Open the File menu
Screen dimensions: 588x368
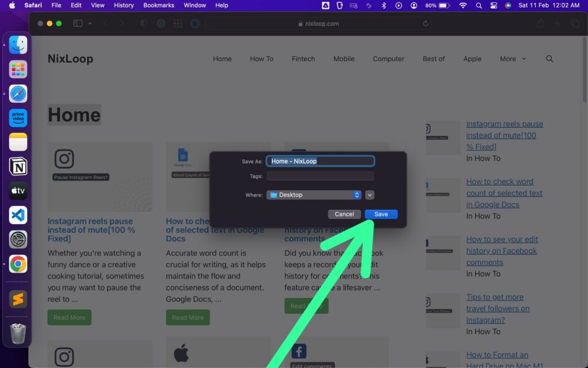(56, 5)
